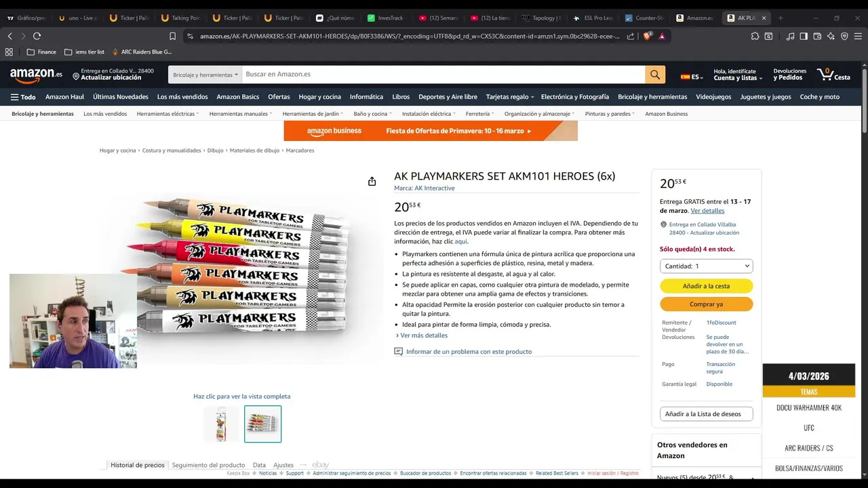The width and height of the screenshot is (868, 488).
Task: Expand Herramientas manuales submenu
Action: [x=241, y=114]
